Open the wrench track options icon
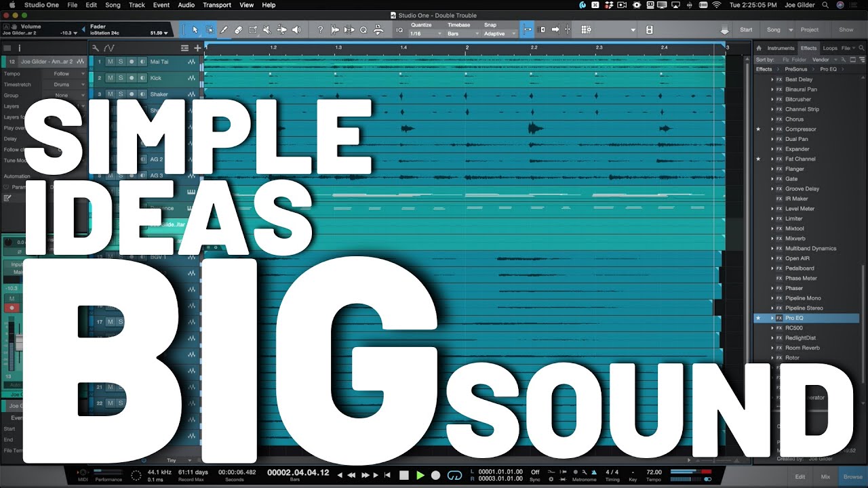Viewport: 868px width, 488px height. click(x=96, y=48)
